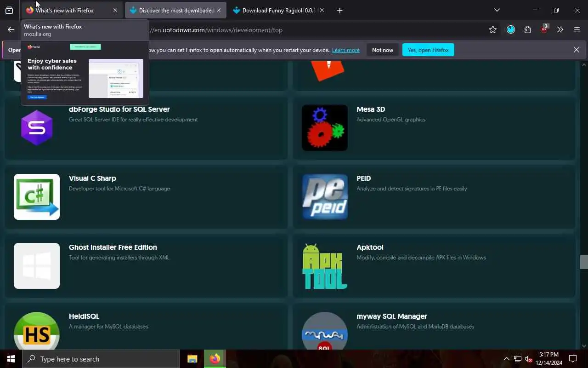Click Yes, open Firefox button

[x=428, y=50]
